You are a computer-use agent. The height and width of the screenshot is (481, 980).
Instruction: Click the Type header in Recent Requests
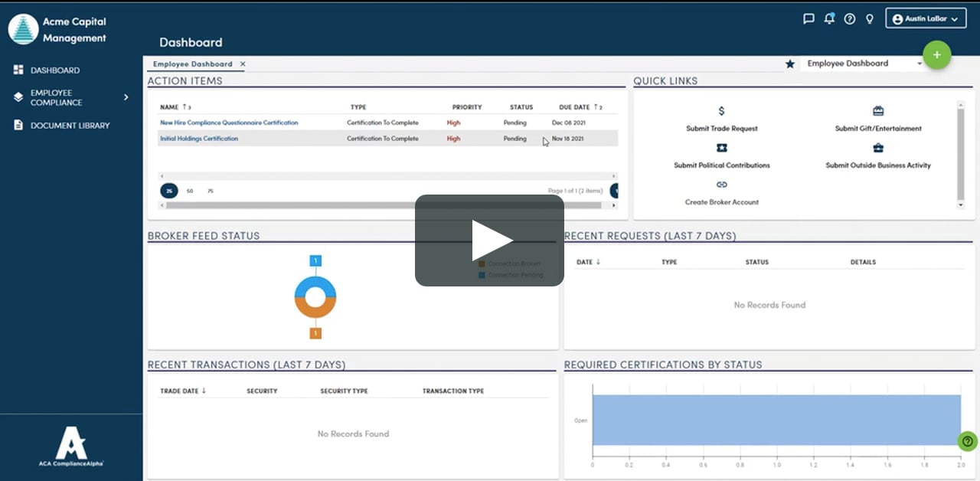[x=669, y=262]
